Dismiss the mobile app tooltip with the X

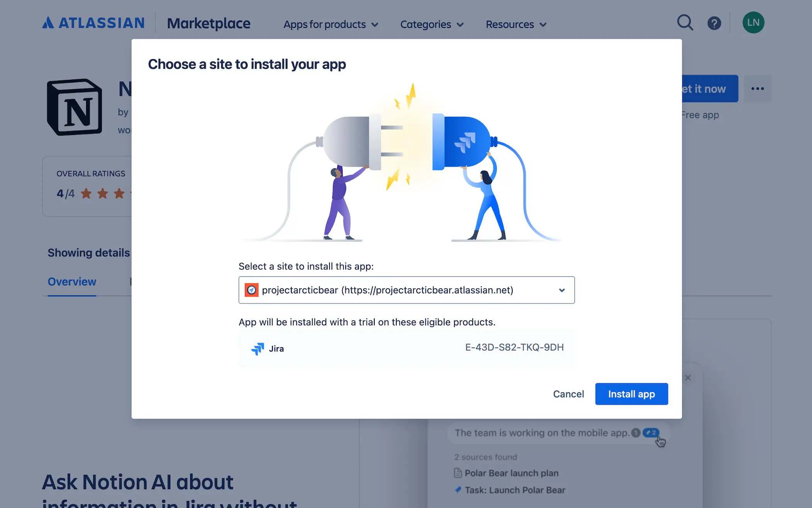pos(687,378)
